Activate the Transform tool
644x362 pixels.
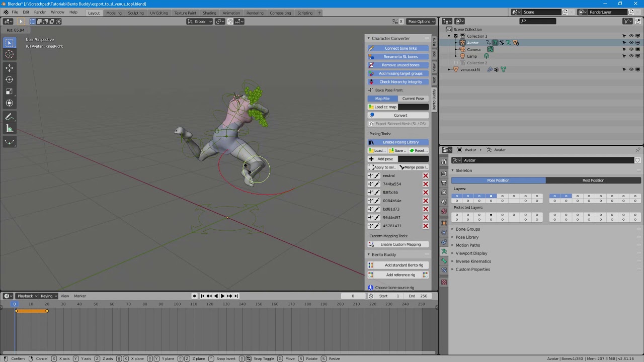click(10, 103)
